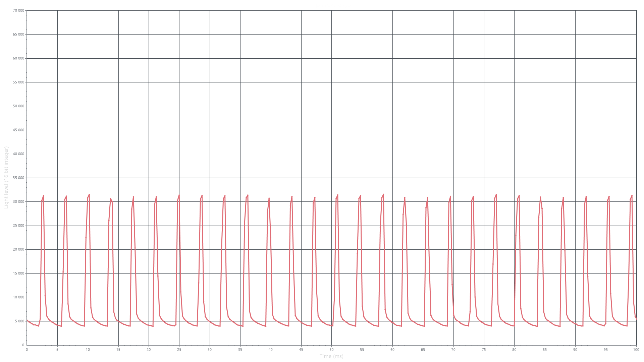Viewport: 644px width, 362px height.
Task: Click the 30 000 label on the vertical axis
Action: (x=18, y=201)
